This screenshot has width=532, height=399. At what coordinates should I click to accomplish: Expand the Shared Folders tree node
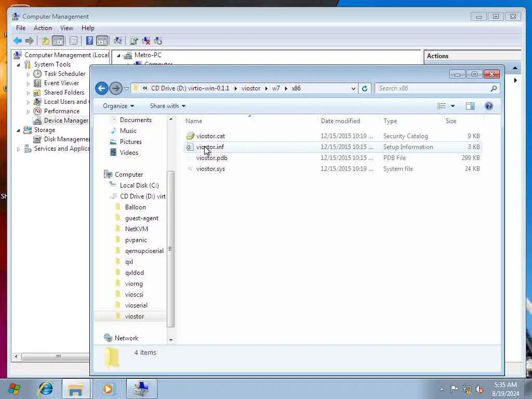point(28,92)
